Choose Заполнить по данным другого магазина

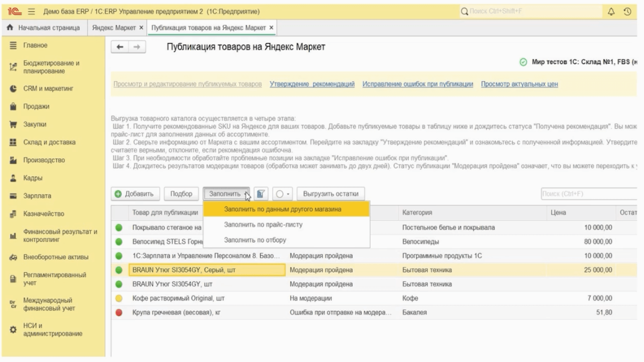tap(286, 209)
